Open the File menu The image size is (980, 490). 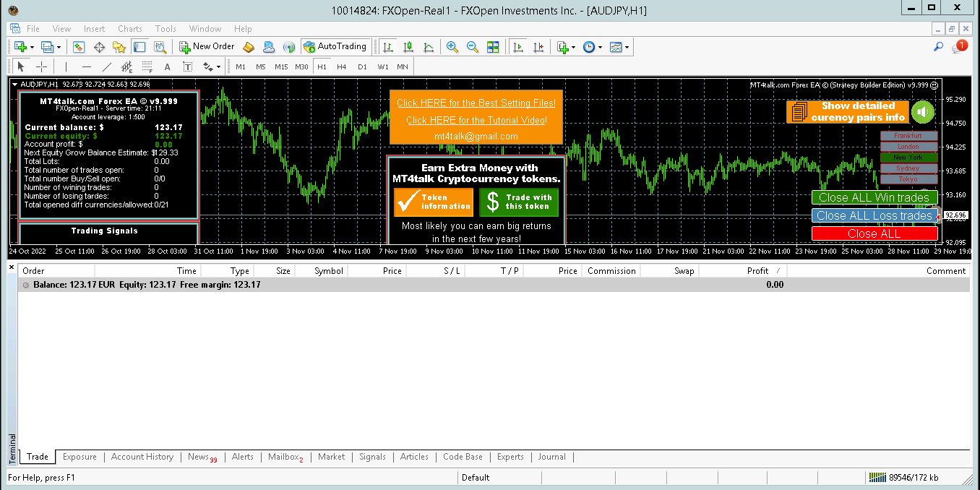[x=33, y=29]
